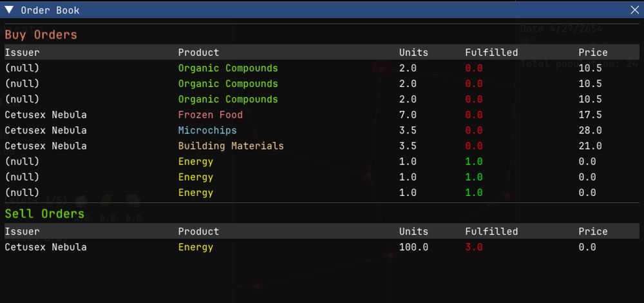Click red 0.0 fulfilled value for Building Materials

pos(474,146)
